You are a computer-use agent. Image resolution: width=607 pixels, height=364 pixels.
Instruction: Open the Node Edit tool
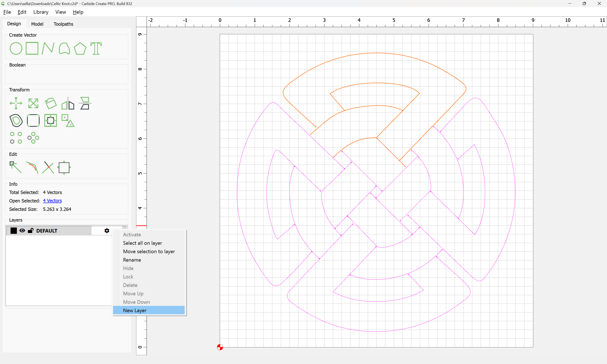(15, 167)
